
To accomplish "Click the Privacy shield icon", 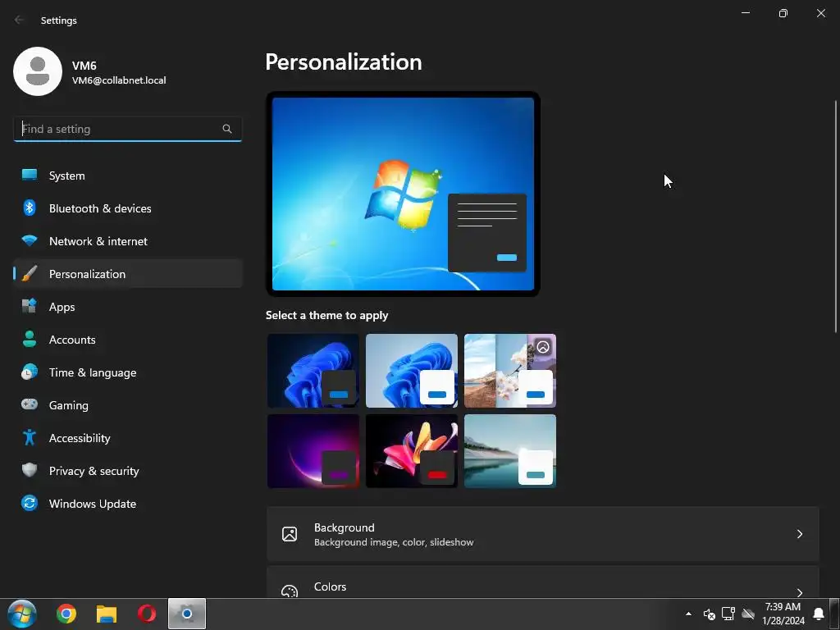I will [30, 470].
